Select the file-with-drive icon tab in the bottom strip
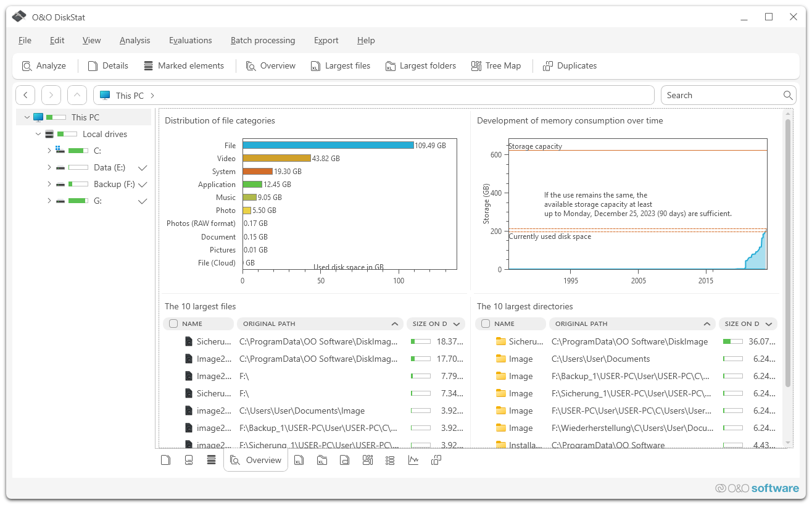The width and height of the screenshot is (812, 505). 345,460
